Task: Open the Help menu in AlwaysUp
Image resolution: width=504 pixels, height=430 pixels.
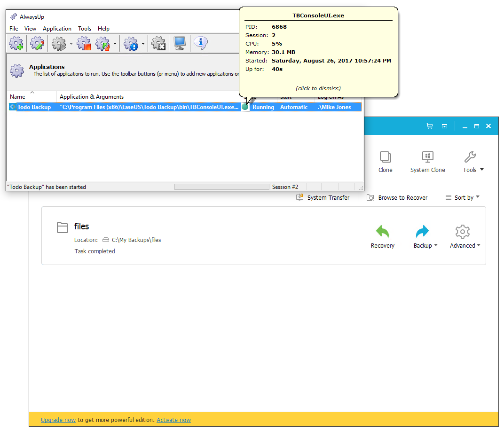Action: (103, 29)
